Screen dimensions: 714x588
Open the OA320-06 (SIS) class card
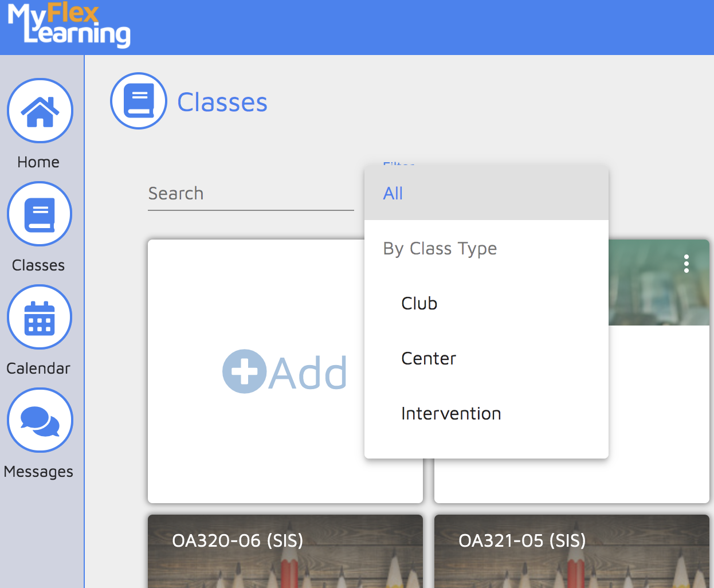click(285, 550)
